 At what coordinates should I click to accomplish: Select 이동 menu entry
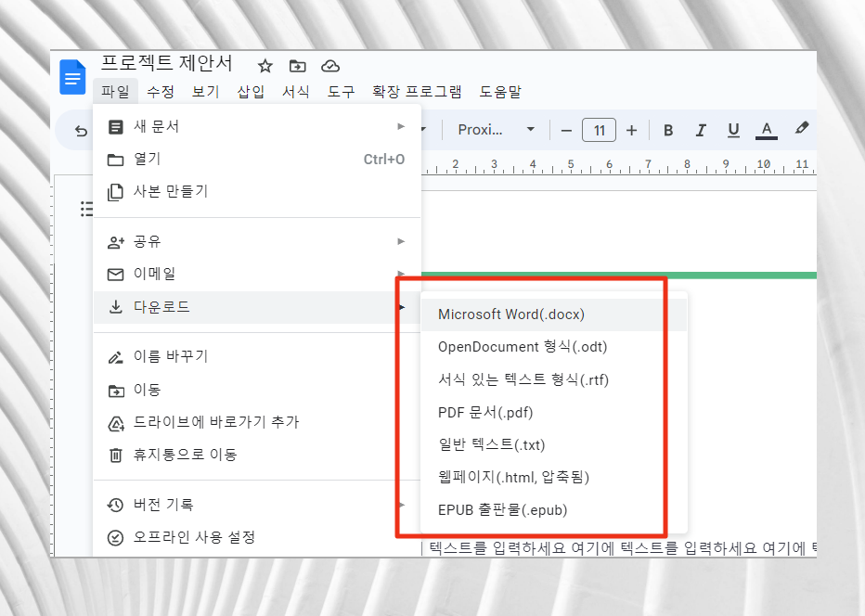257,390
